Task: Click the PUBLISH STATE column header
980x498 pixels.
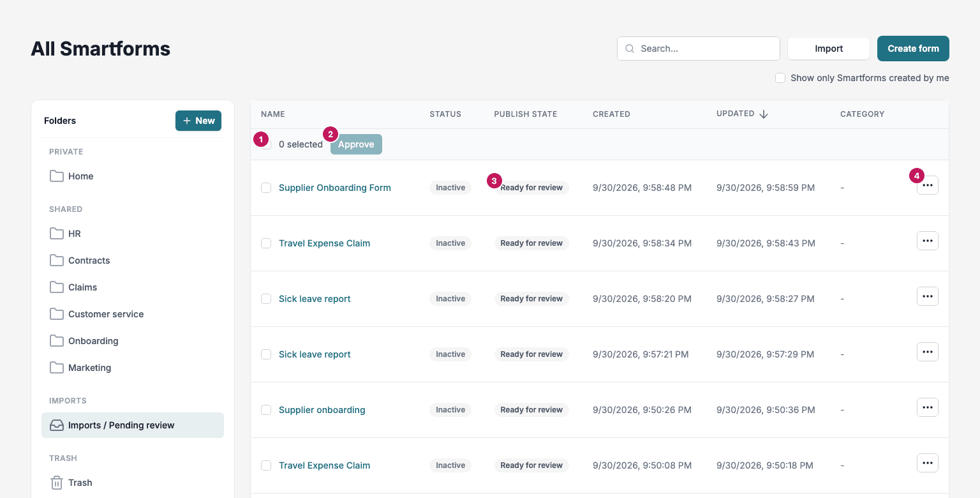Action: point(526,114)
